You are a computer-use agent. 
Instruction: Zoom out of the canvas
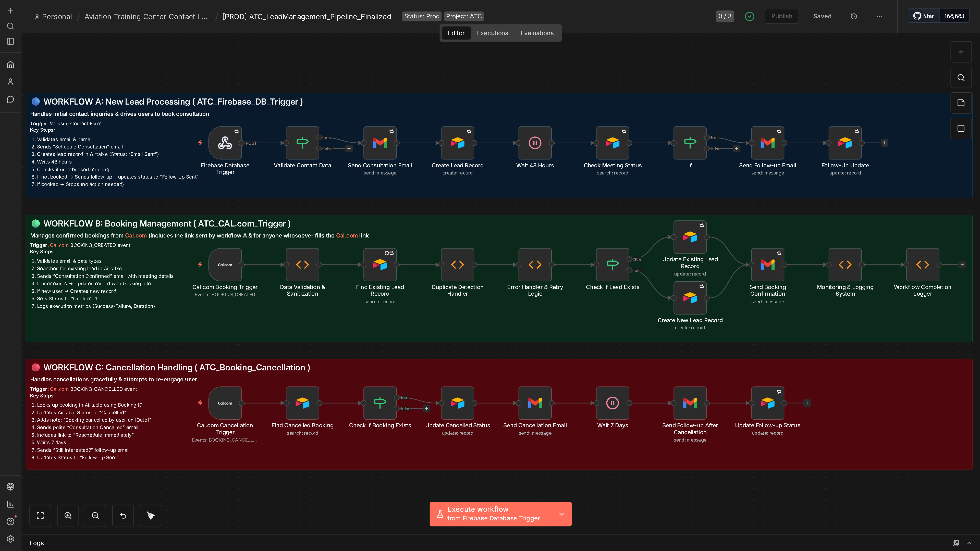point(95,515)
